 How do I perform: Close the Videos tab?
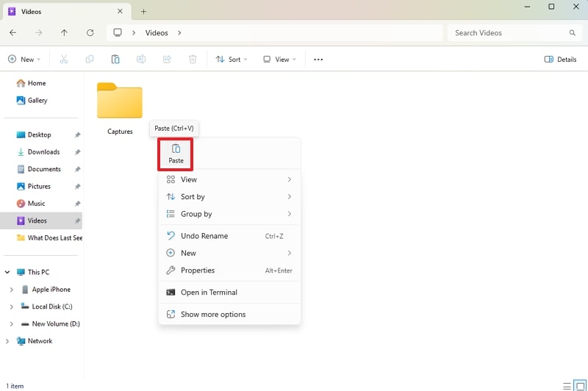(x=120, y=12)
